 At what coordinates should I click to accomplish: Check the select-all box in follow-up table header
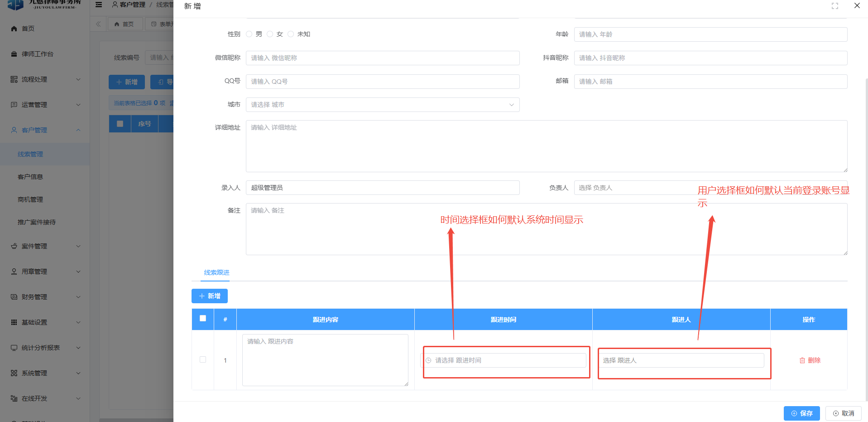tap(203, 319)
